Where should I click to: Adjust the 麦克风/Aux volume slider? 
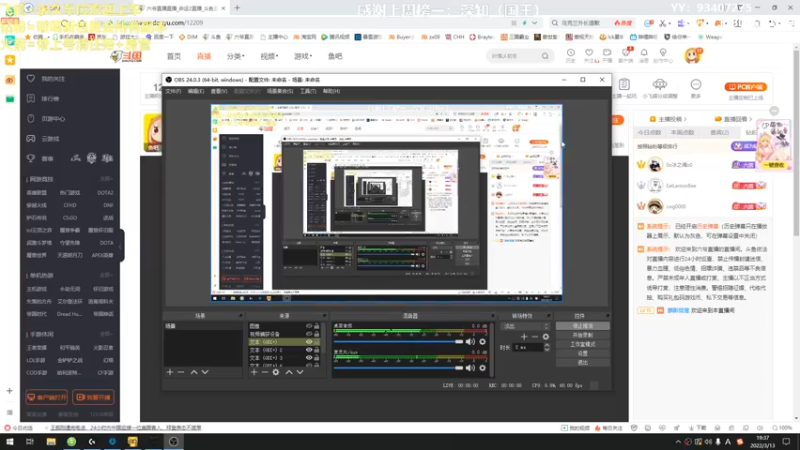(x=398, y=368)
